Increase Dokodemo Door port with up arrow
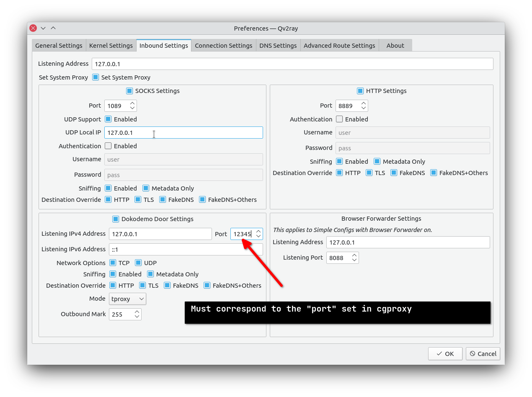This screenshot has width=532, height=397. pyautogui.click(x=258, y=231)
